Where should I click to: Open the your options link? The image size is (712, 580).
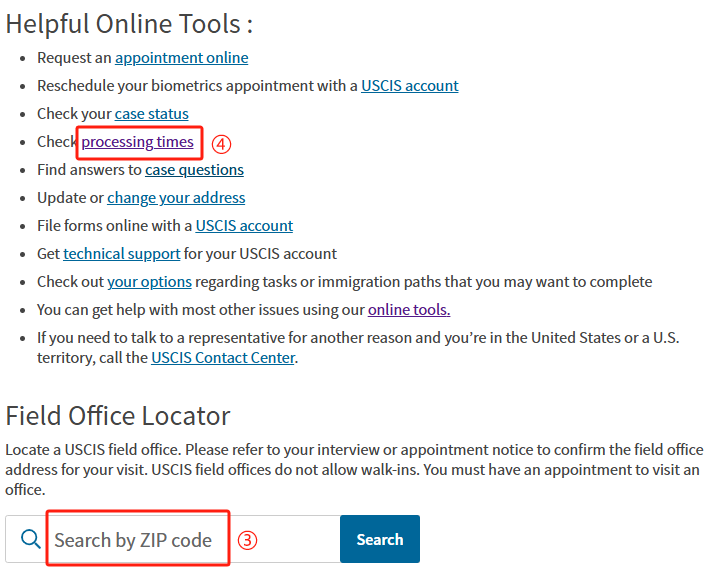pos(149,282)
